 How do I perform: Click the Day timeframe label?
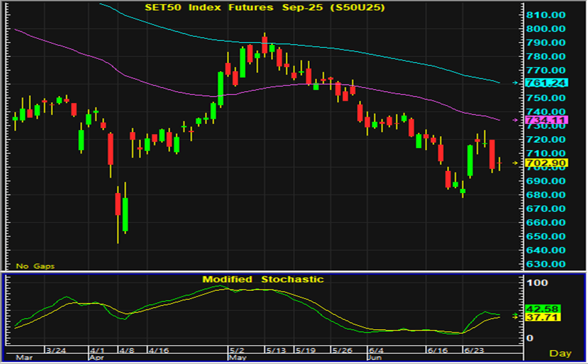[560, 353]
